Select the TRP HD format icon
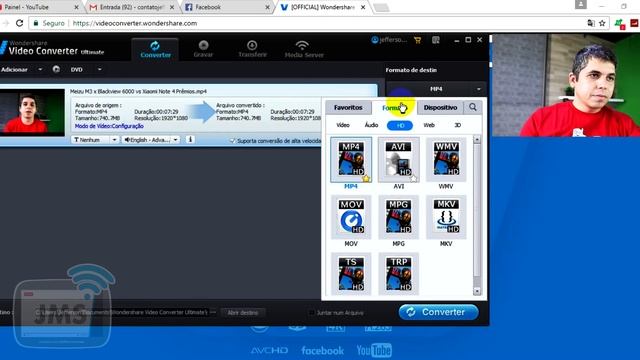Screen dimensions: 640x360 [x=398, y=274]
